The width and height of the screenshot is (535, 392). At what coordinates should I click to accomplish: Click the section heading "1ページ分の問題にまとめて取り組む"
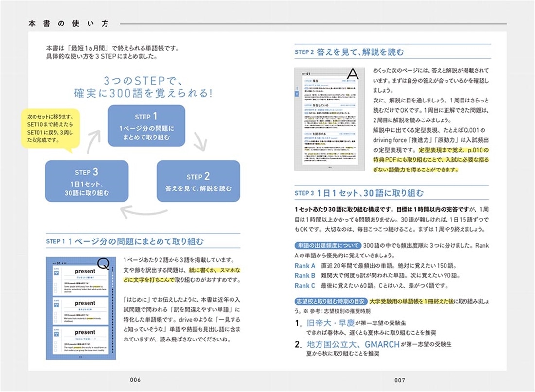(136, 241)
